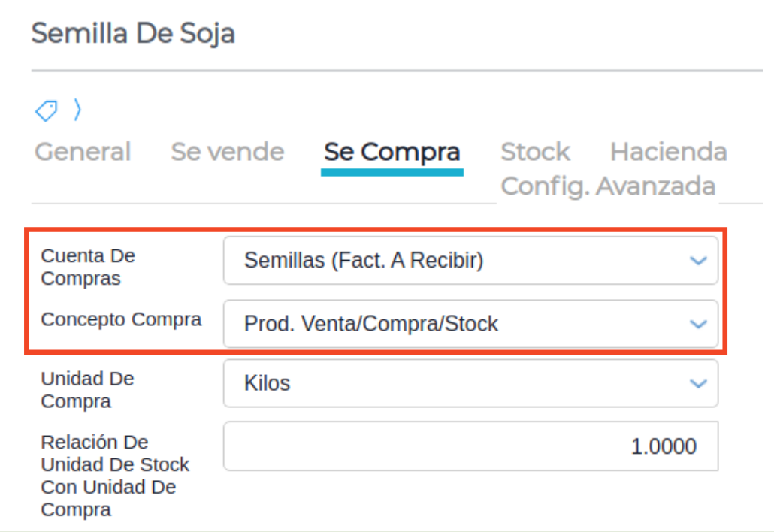The height and width of the screenshot is (532, 774).
Task: Click the arrow of Unidad De Compra field
Action: tap(698, 383)
